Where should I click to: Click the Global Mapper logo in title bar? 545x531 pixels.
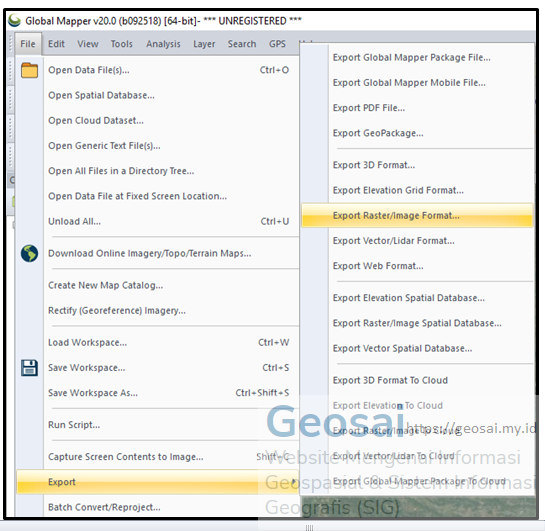15,21
